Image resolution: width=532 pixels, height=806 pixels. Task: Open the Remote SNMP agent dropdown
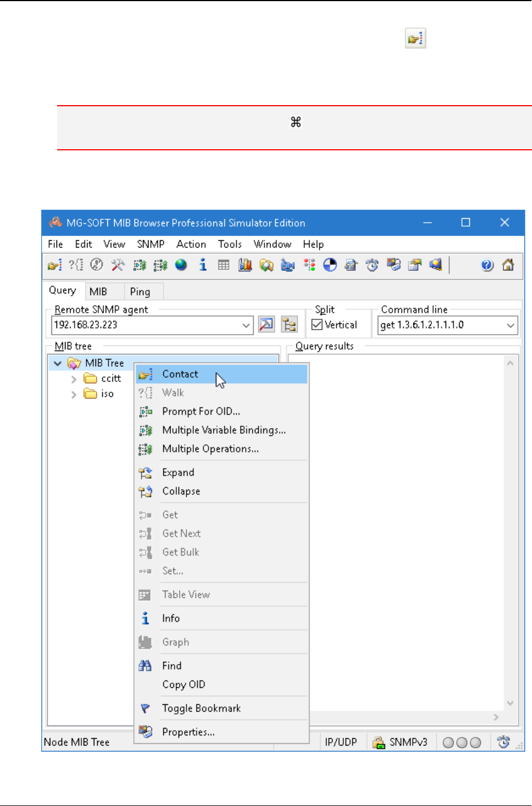(x=246, y=325)
